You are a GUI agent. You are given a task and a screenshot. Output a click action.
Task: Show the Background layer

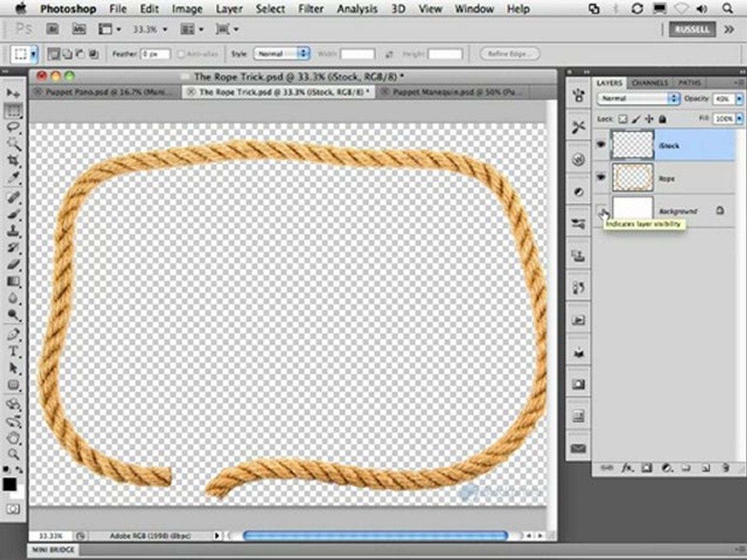click(601, 211)
